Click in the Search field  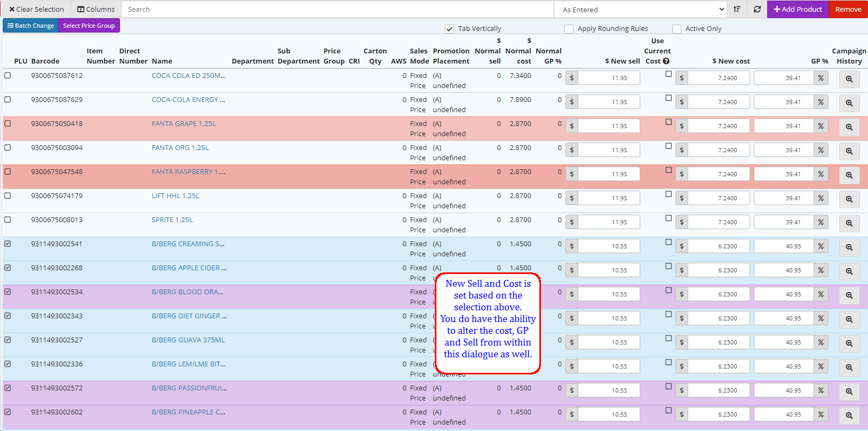(x=338, y=9)
